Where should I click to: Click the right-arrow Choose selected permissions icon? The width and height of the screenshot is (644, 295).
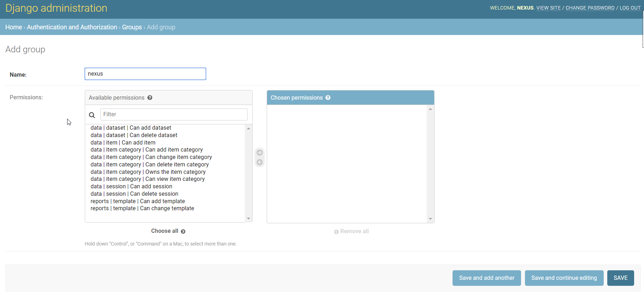coord(260,153)
